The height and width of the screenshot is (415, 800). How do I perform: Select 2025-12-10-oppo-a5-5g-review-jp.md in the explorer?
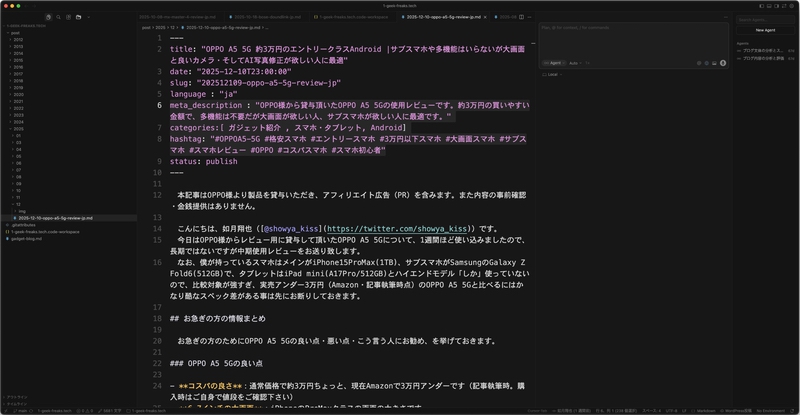(56, 218)
